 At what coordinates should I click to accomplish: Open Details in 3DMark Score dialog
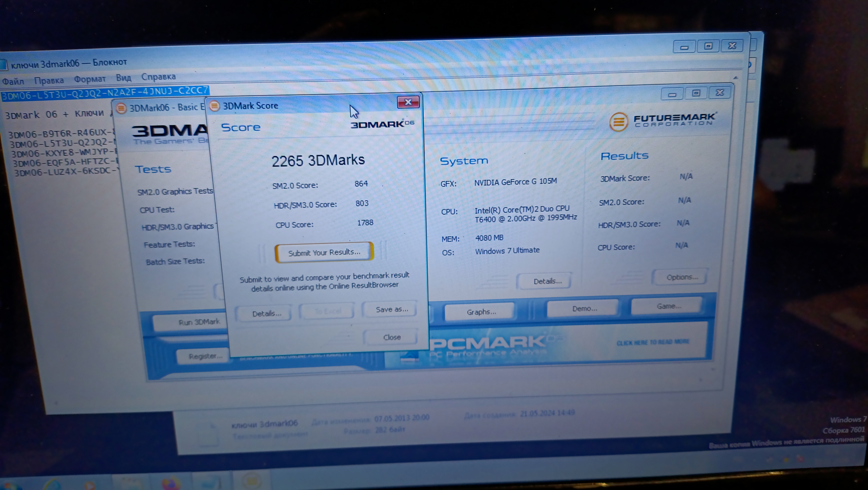pos(267,314)
